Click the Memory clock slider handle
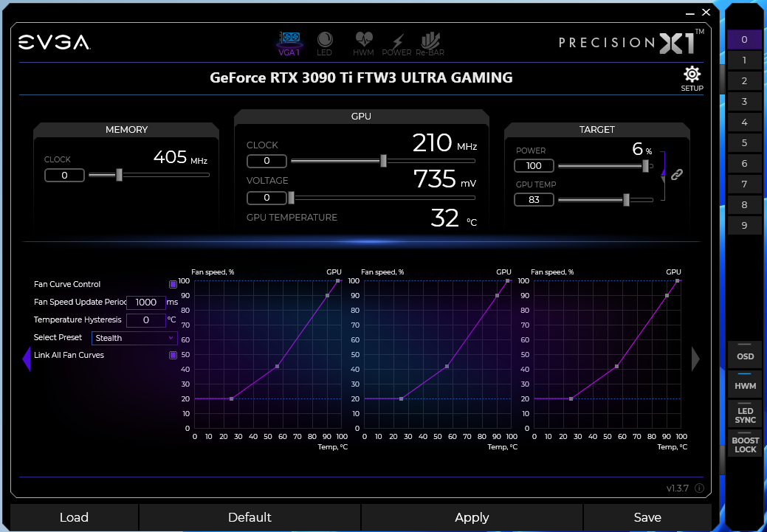This screenshot has height=532, width=767. [119, 175]
